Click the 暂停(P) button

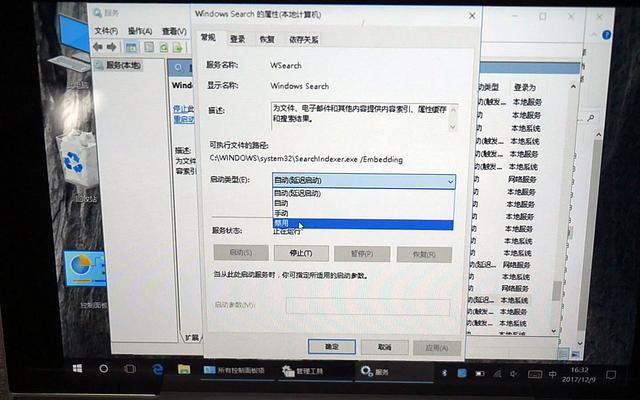click(362, 254)
